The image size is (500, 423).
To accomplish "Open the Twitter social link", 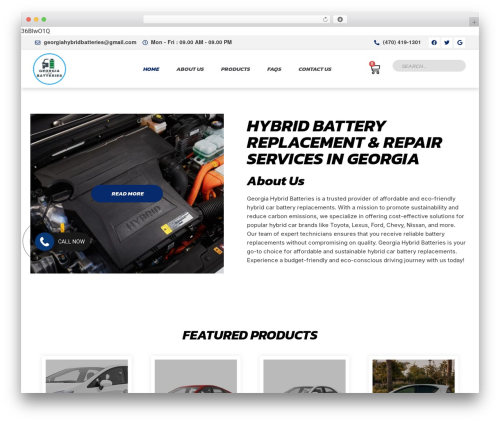I will click(x=447, y=42).
